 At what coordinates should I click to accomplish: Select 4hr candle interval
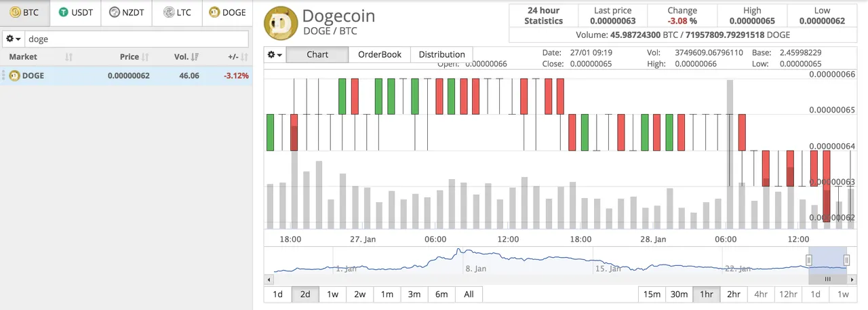(x=760, y=294)
